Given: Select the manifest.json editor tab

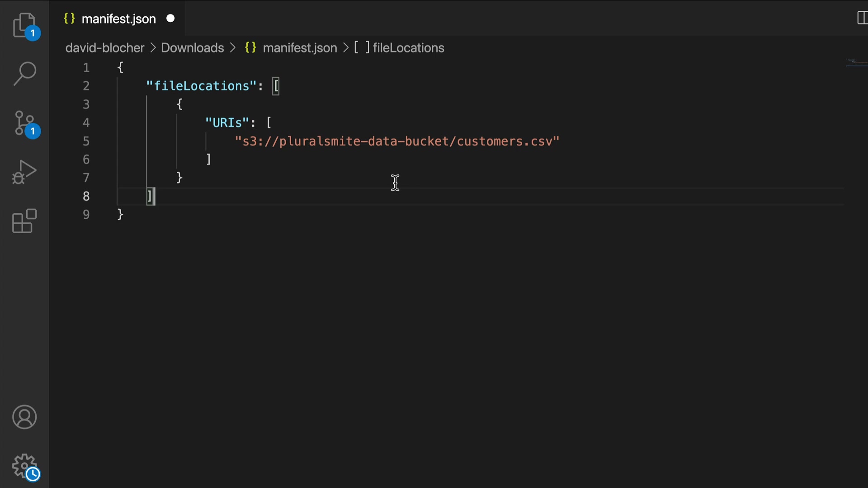Looking at the screenshot, I should (118, 19).
